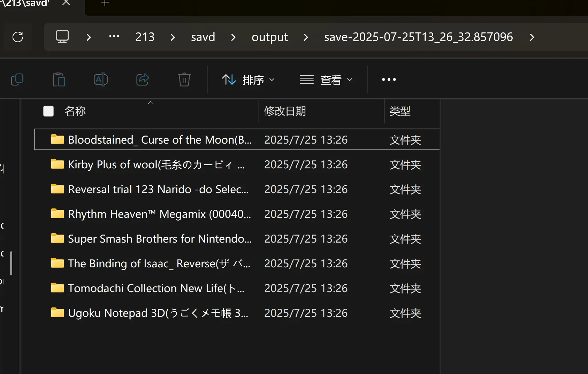Click the Share icon
The image size is (588, 374).
coord(143,80)
